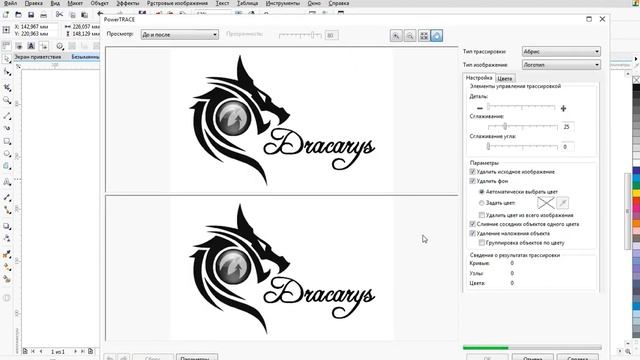Toggle the Удалить исходное изображение checkbox

pos(472,172)
